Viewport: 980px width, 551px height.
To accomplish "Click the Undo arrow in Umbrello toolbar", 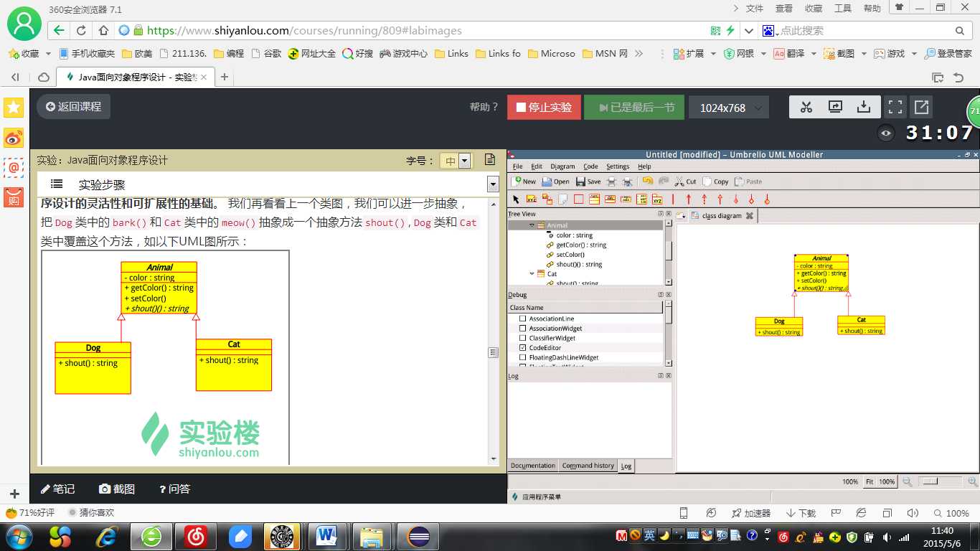I will pos(648,182).
